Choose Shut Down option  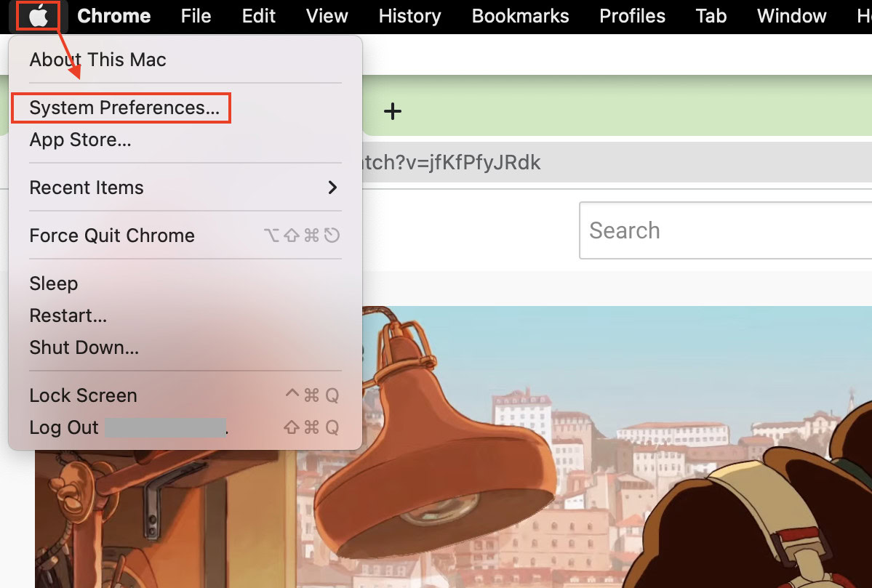(x=84, y=347)
